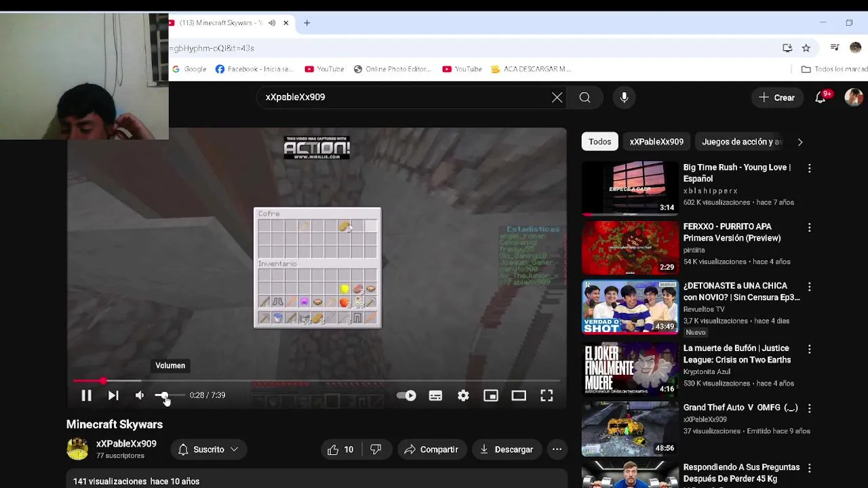The width and height of the screenshot is (868, 488).
Task: Open ACA DESCARGAR M bookmark
Action: click(531, 69)
